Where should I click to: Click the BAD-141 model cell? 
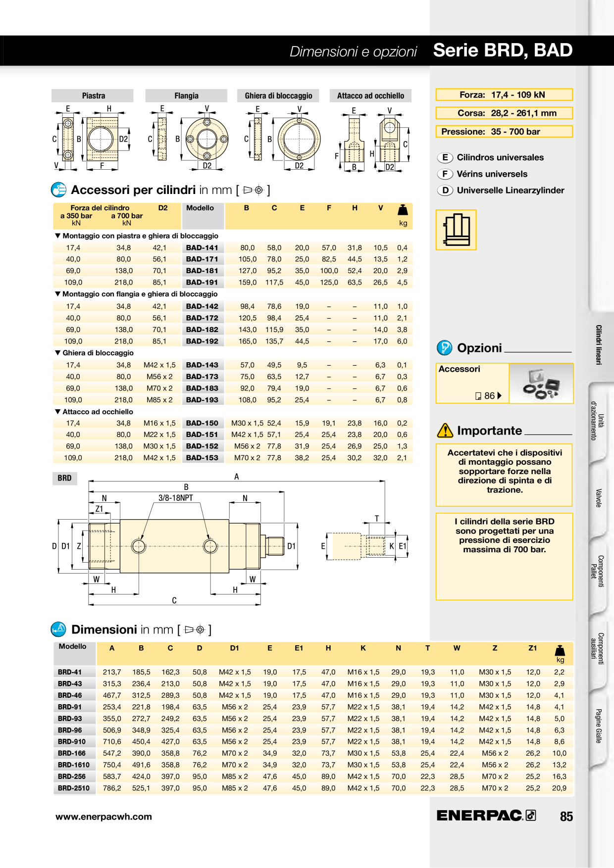tap(202, 247)
